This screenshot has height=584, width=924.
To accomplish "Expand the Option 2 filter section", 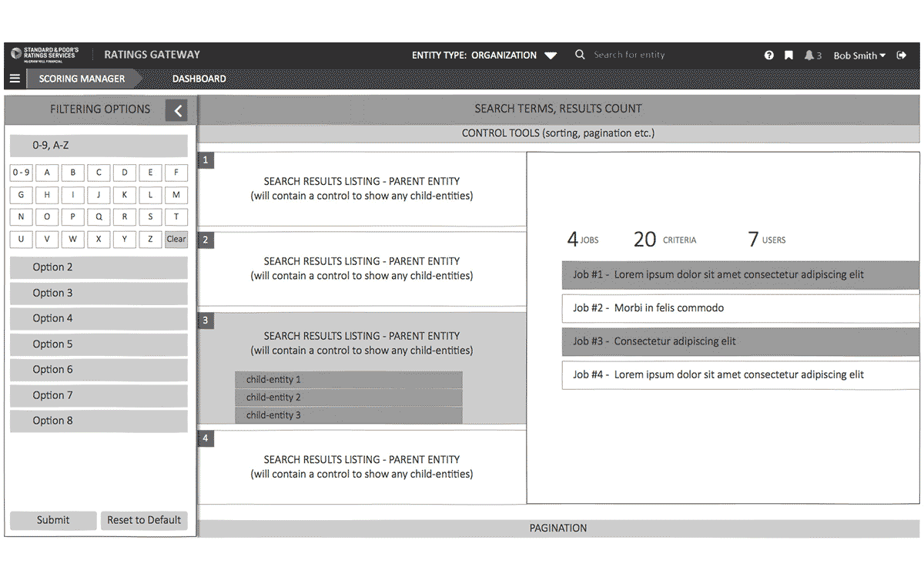I will (99, 267).
